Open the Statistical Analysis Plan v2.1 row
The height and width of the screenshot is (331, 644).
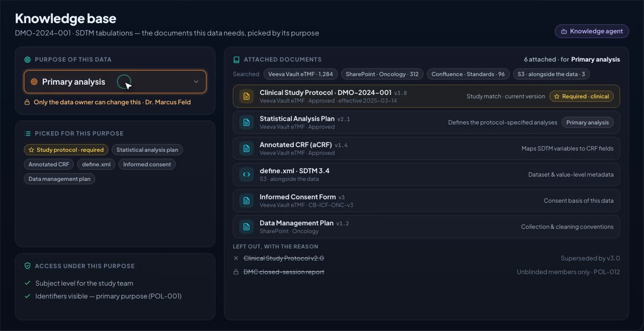point(426,123)
